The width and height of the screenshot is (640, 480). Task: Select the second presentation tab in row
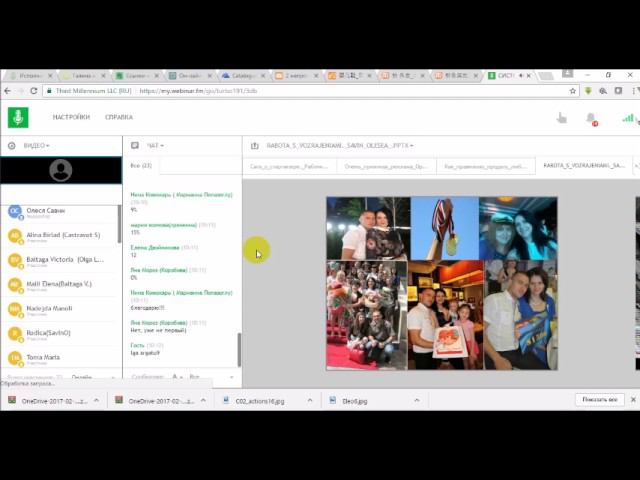(386, 167)
